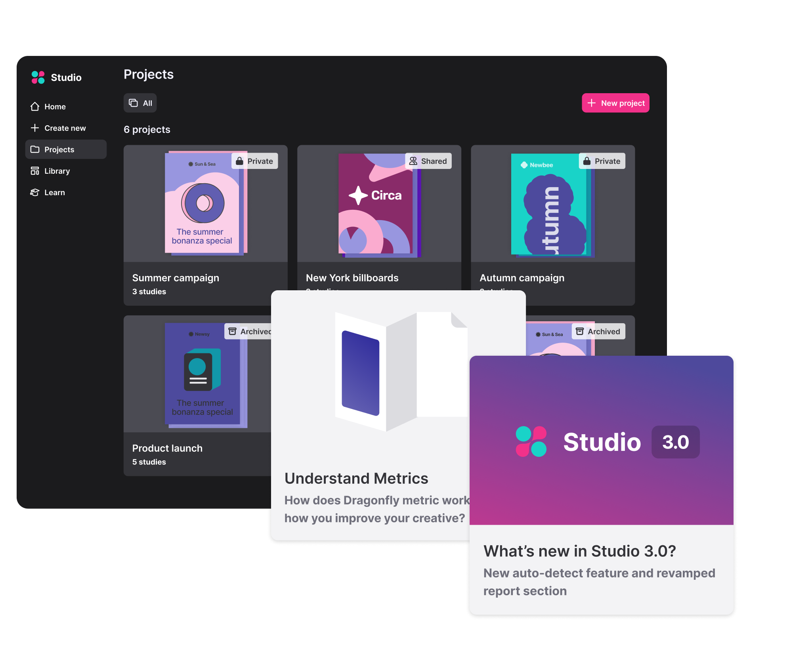Click the New project button
Screen dimensions: 812x671
point(615,103)
